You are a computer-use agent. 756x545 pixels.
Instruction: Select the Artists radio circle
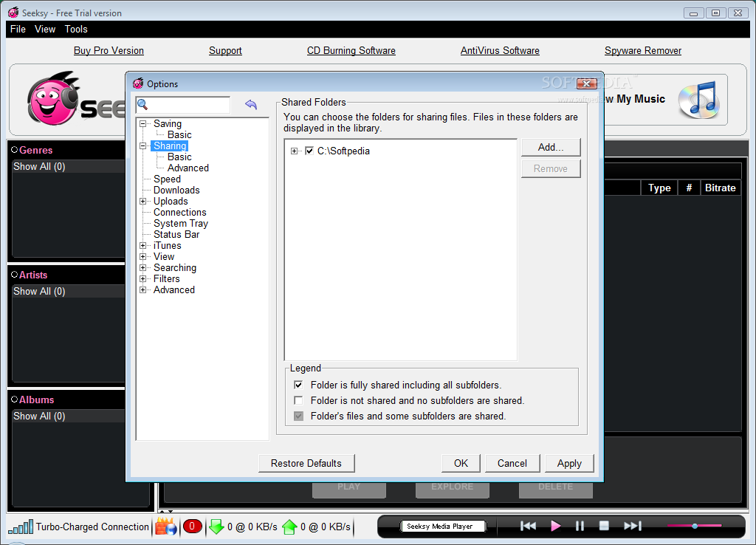point(15,275)
